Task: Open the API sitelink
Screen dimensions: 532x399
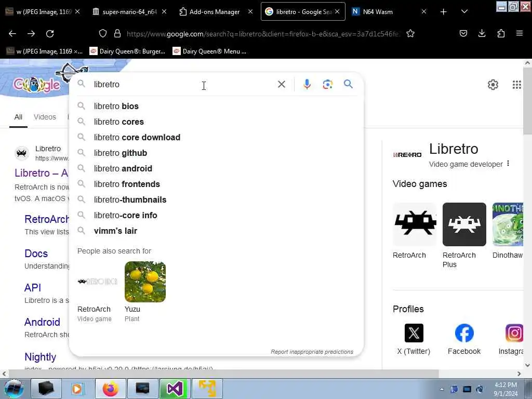Action: pyautogui.click(x=33, y=288)
